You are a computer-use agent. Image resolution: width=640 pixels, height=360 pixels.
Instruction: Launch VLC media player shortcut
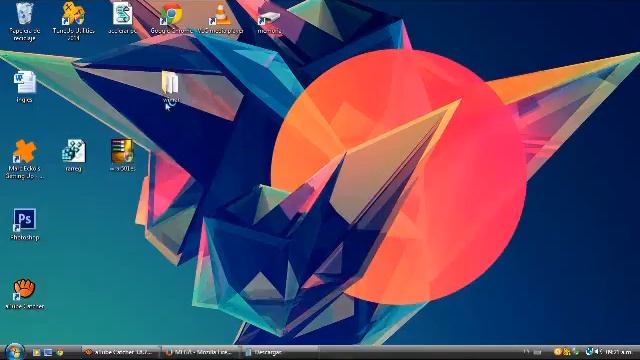pos(220,18)
